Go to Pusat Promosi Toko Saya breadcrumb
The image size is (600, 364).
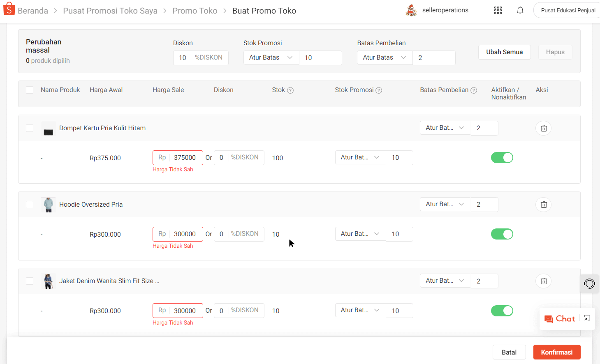click(x=110, y=11)
